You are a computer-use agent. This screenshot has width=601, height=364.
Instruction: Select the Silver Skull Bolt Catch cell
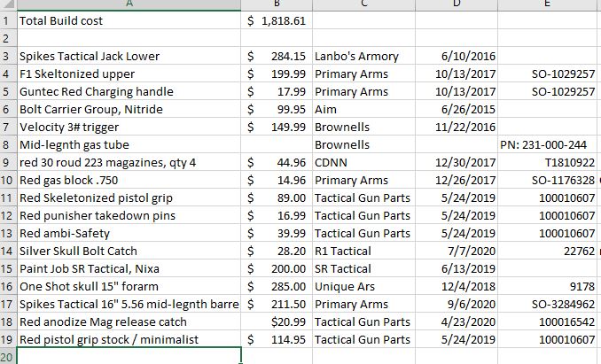129,252
